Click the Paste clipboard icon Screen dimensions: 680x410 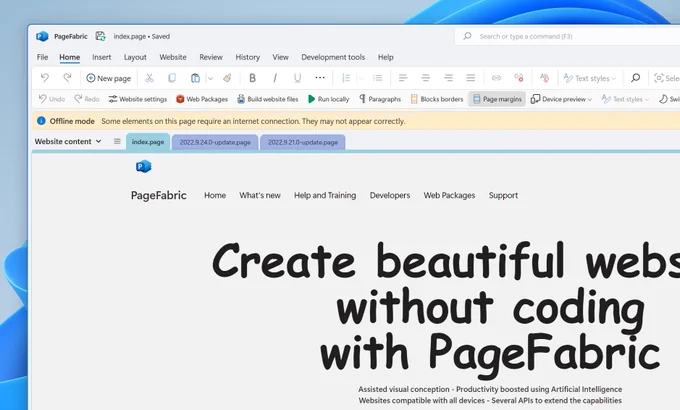click(x=195, y=78)
